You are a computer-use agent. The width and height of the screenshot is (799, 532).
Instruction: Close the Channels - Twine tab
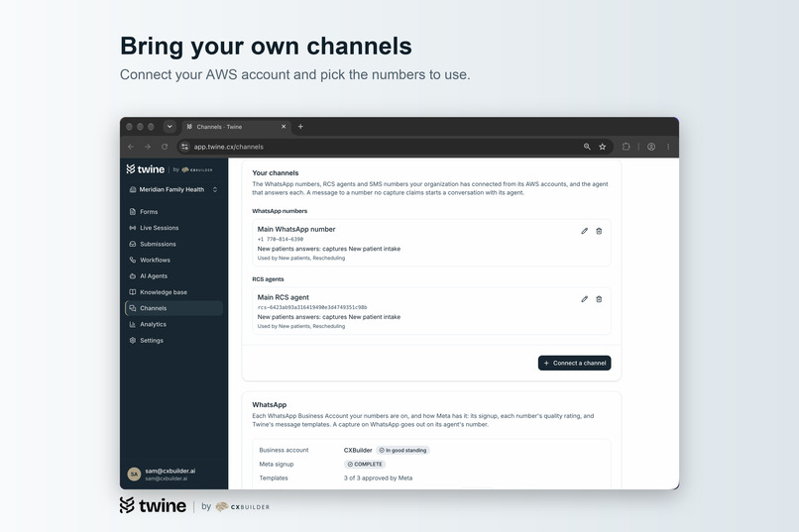[284, 127]
